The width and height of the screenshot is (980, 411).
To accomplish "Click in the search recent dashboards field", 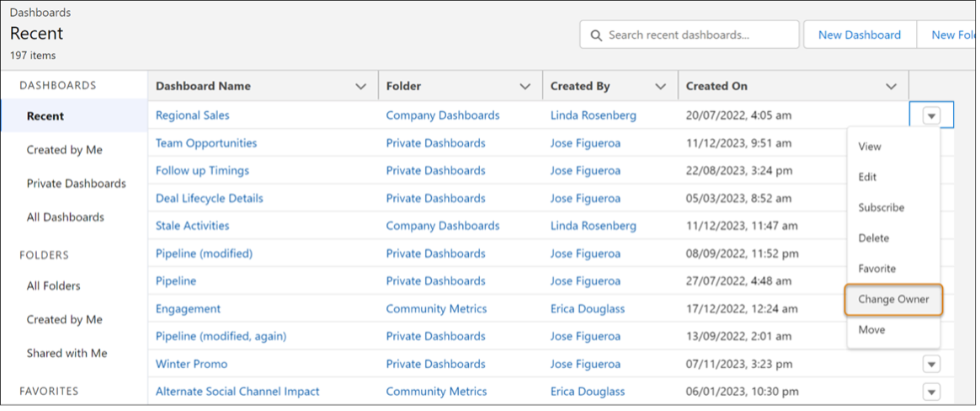I will point(699,35).
